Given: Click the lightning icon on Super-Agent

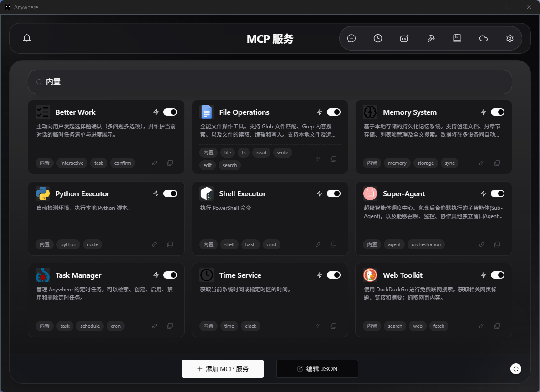Looking at the screenshot, I should click(484, 193).
